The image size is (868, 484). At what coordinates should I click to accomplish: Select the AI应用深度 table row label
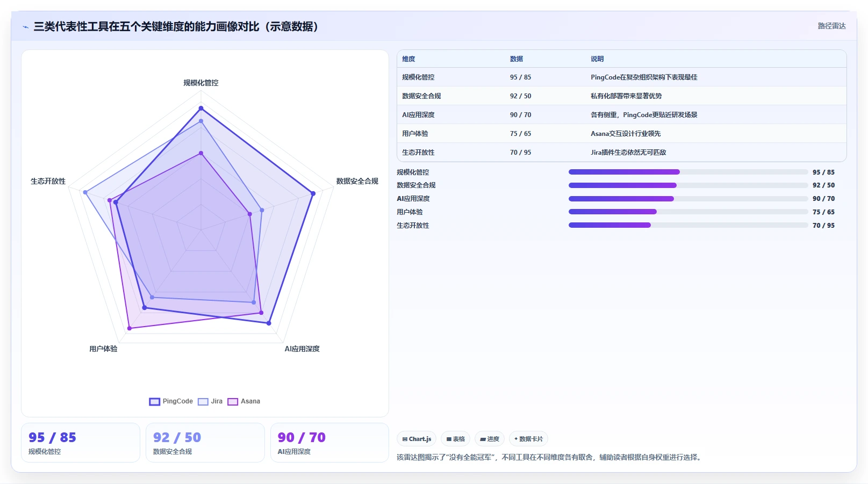[418, 115]
